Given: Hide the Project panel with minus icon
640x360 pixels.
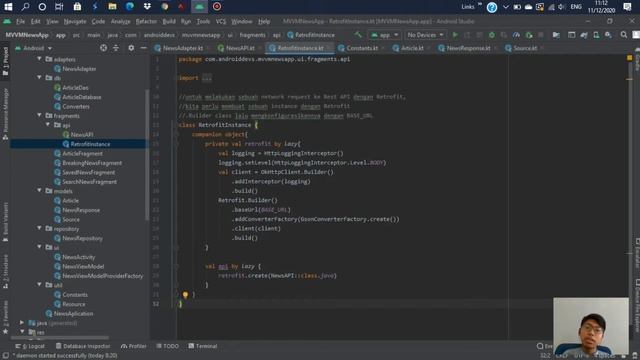Looking at the screenshot, I should (x=143, y=48).
